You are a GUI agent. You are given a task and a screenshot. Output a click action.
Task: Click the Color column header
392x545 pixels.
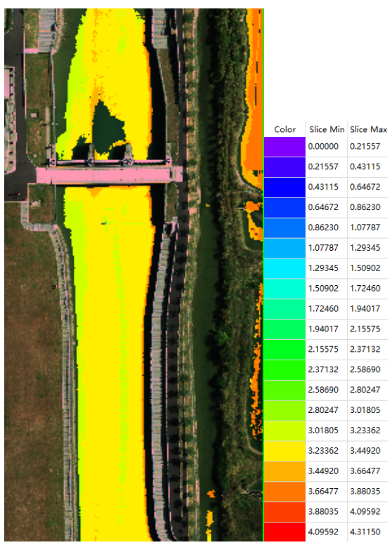coord(285,129)
